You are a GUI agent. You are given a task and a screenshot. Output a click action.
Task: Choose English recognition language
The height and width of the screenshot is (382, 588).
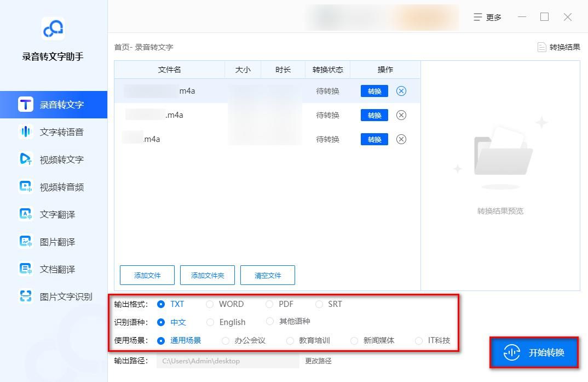tap(226, 322)
